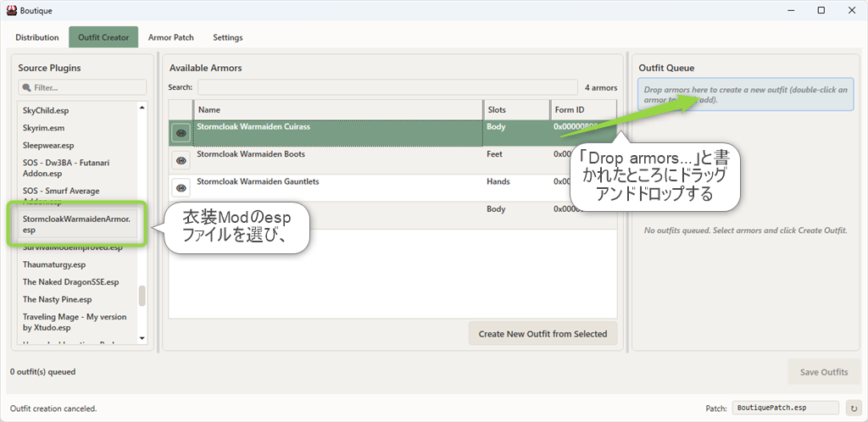Viewport: 868px width, 422px height.
Task: Choose The Nasty Pine.esp plugin
Action: pos(57,299)
